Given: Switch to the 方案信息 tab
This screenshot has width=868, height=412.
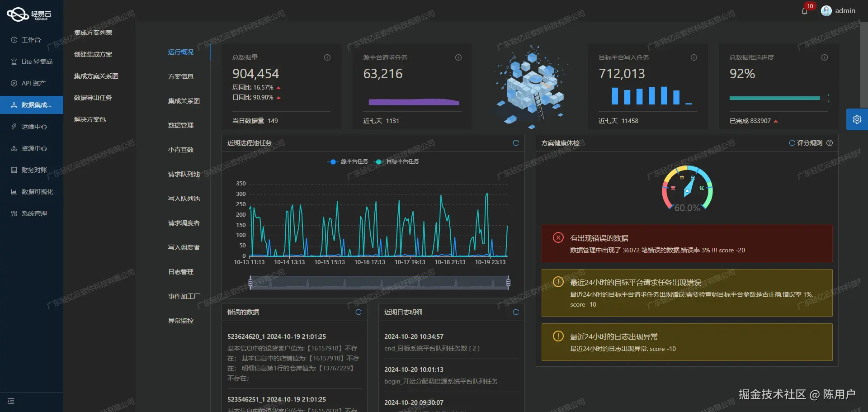Looking at the screenshot, I should pyautogui.click(x=181, y=76).
